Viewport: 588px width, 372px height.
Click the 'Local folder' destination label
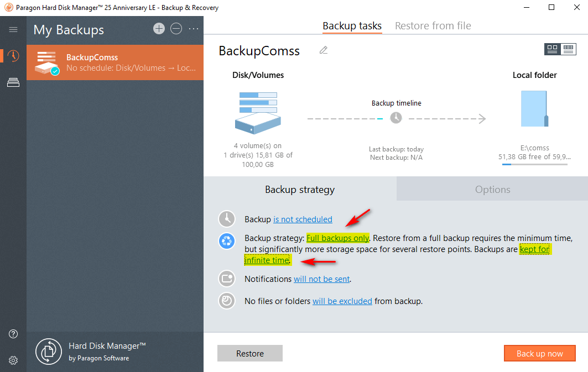tap(535, 75)
